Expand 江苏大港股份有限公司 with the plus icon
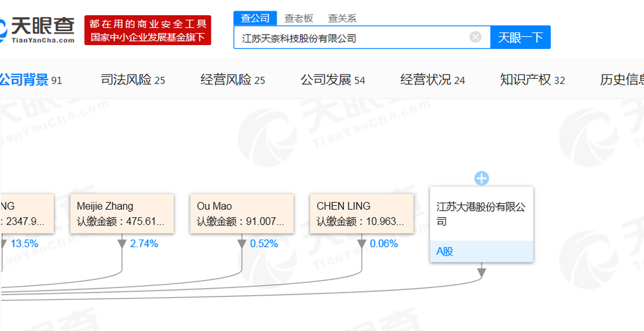 point(481,179)
